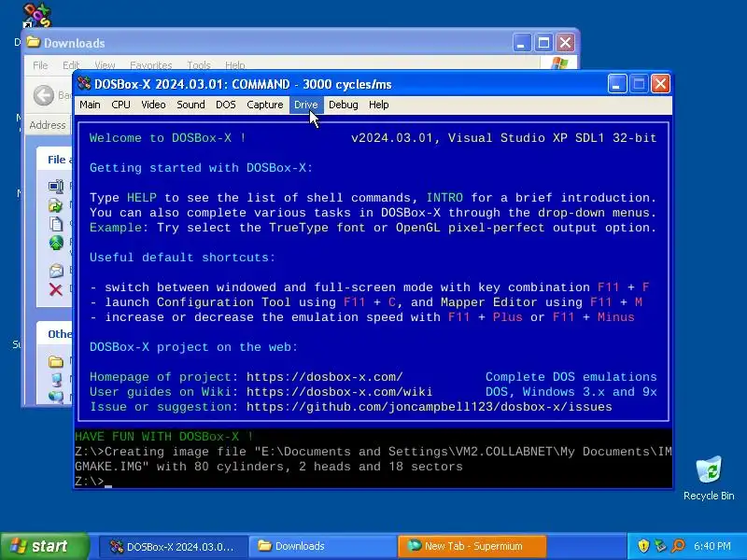Click the Z:\> command prompt line
This screenshot has height=560, width=747.
coord(93,482)
